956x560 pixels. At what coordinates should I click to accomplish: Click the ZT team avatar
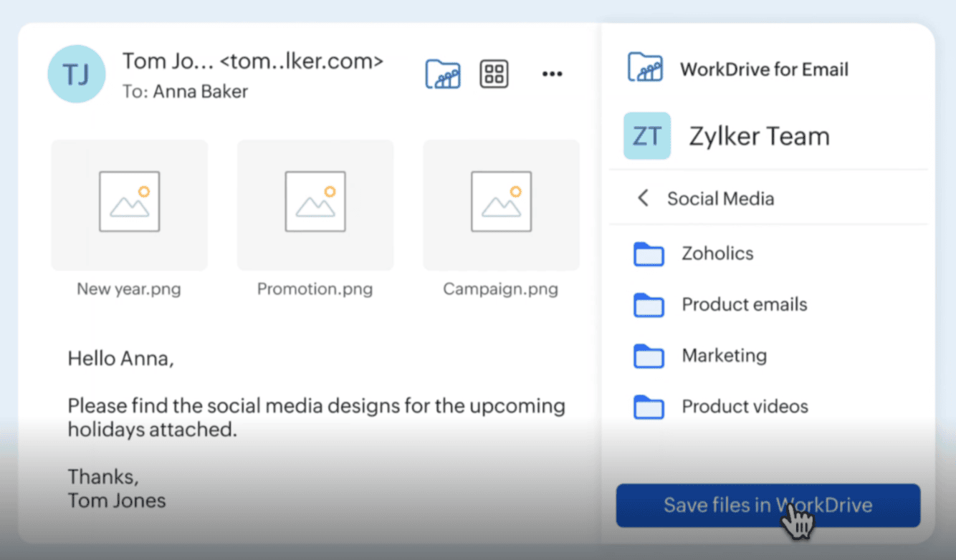[x=647, y=135]
